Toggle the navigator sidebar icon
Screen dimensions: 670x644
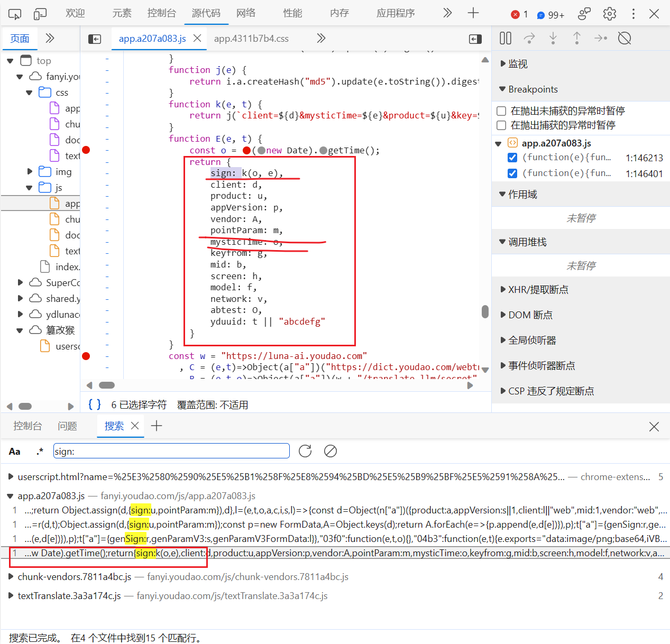tap(95, 39)
